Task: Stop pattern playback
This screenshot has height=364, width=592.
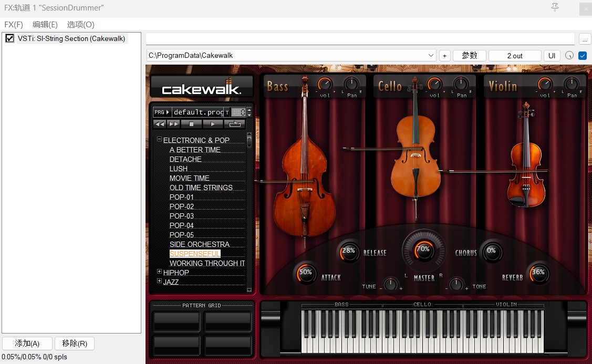Action: click(191, 124)
